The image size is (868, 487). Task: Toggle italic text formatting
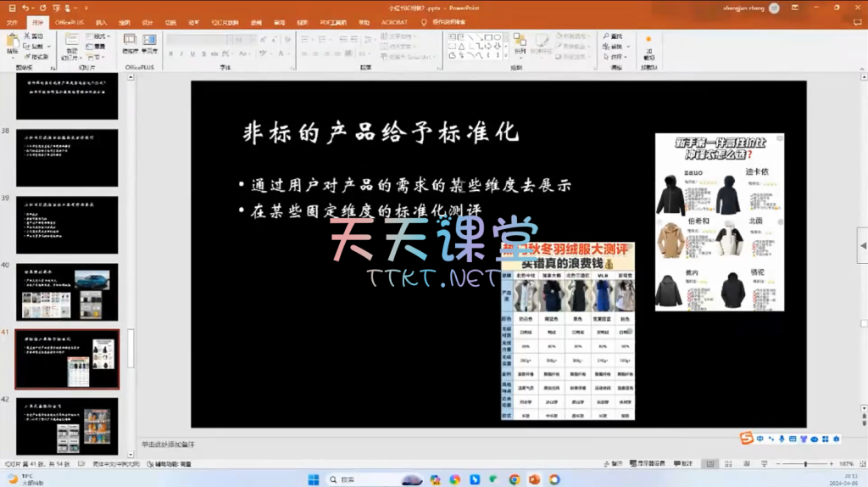181,53
